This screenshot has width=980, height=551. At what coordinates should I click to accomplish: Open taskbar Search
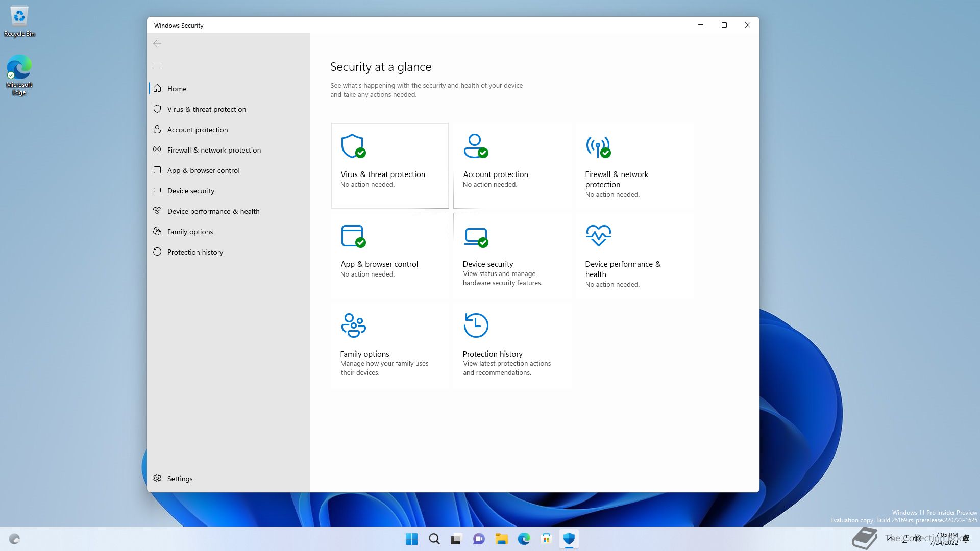[x=434, y=539]
